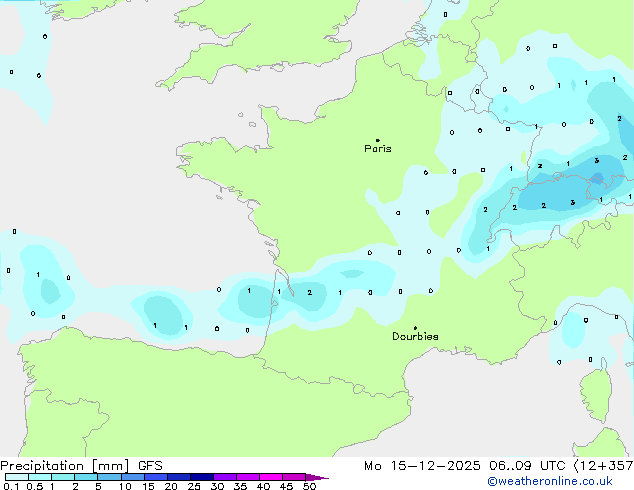Click the legend value '0.5'
Image resolution: width=634 pixels, height=490 pixels.
click(35, 486)
